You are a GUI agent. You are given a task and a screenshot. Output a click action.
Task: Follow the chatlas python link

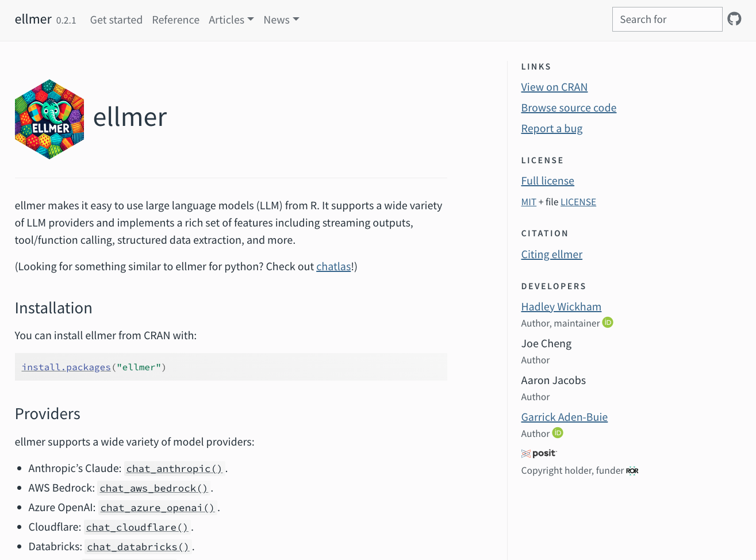(x=333, y=266)
